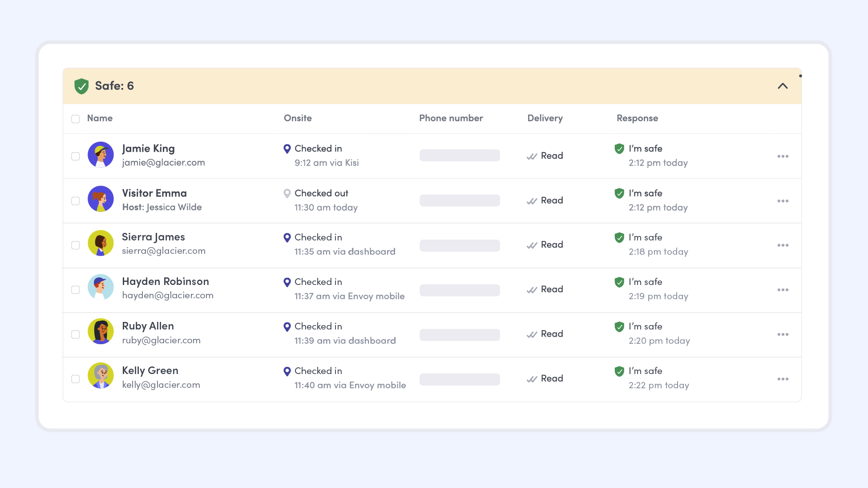The height and width of the screenshot is (488, 868).
Task: Check the box for Sierra James
Action: 76,245
